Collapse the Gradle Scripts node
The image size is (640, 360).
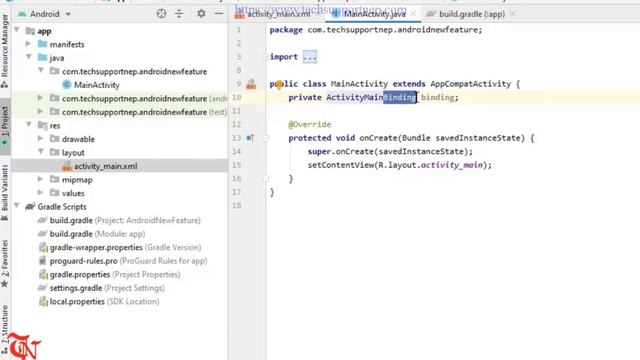tap(17, 206)
